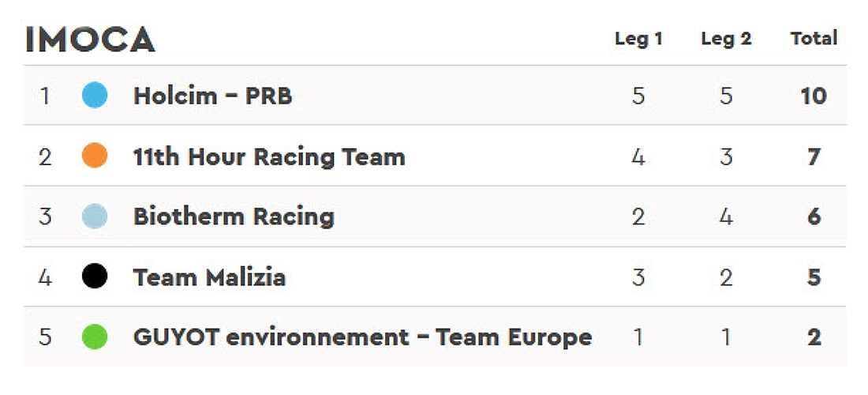Click rank number 1 in the standings

pos(44,96)
